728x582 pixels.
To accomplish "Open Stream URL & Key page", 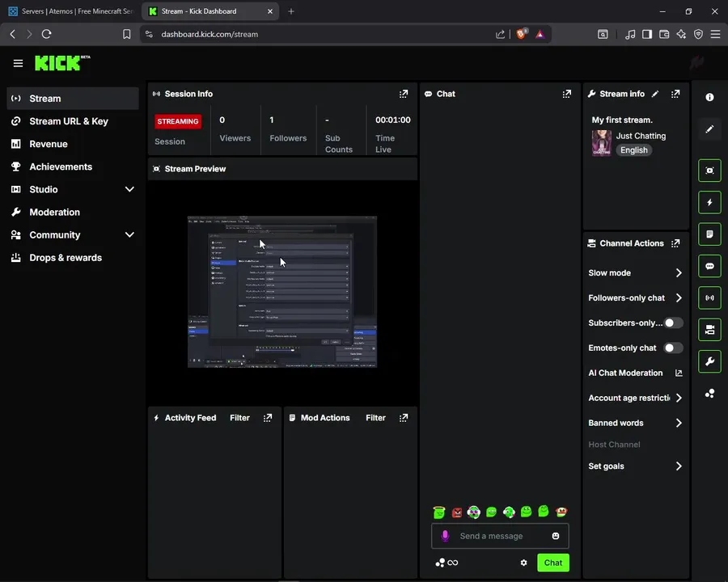I will click(x=73, y=121).
